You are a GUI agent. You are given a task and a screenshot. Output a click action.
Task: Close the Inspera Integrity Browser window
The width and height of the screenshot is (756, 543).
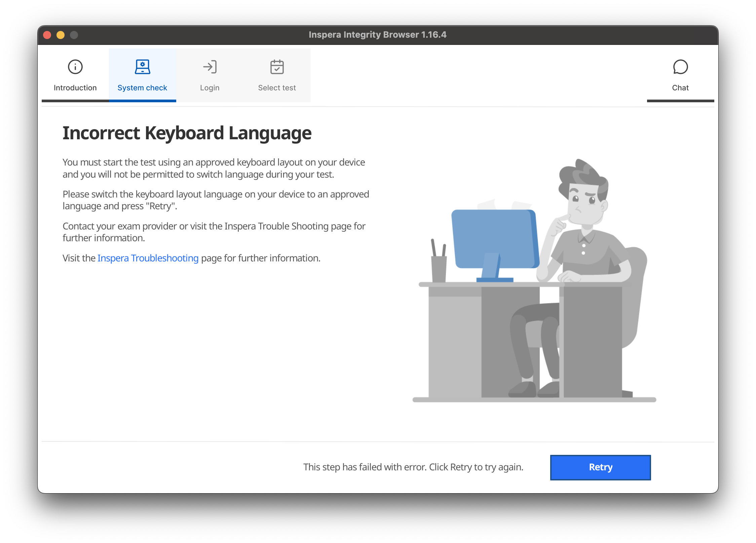47,35
